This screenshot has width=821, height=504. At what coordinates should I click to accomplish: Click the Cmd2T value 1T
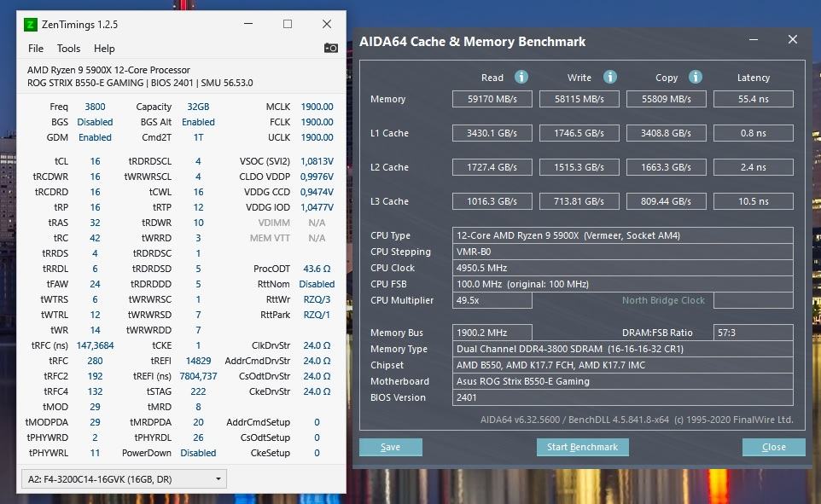tap(198, 137)
